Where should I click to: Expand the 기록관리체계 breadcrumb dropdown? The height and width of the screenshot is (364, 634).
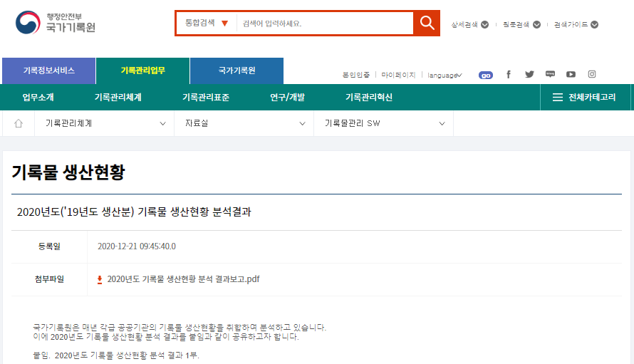coord(104,123)
